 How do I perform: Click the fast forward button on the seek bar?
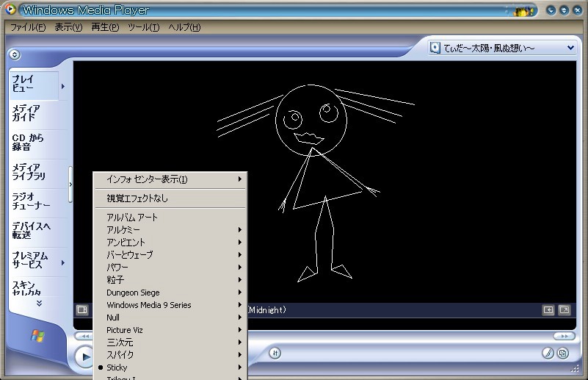[565, 336]
